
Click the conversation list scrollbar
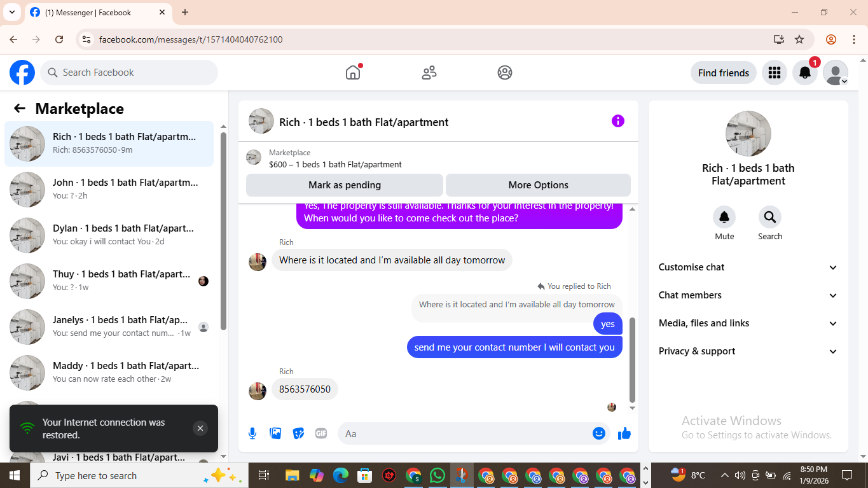(223, 231)
